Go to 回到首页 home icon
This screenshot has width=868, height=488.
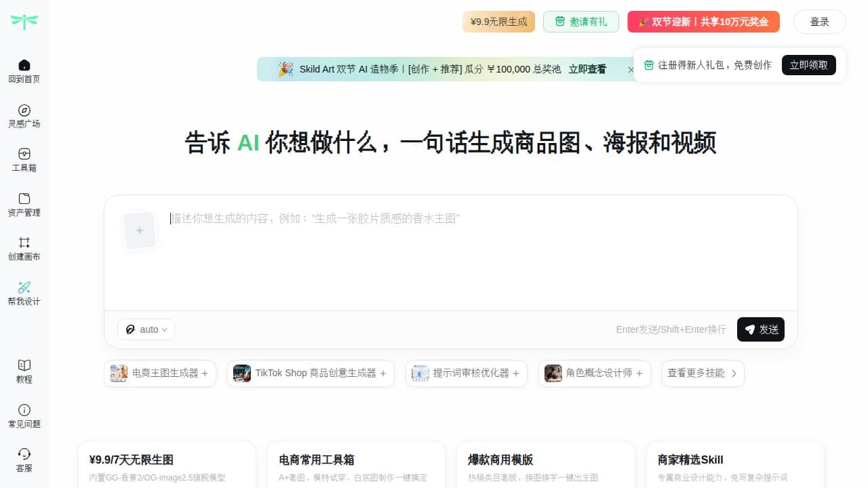24,65
